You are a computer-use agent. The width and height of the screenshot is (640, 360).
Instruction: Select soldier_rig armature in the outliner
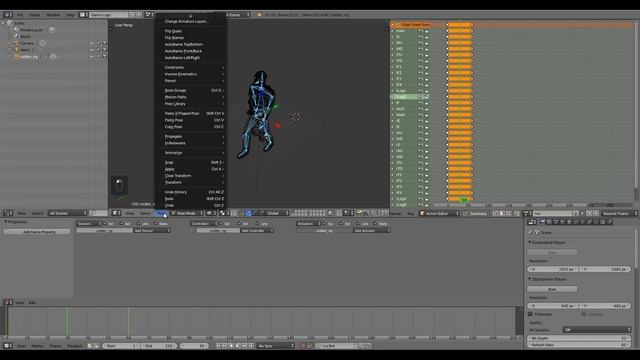(29, 57)
